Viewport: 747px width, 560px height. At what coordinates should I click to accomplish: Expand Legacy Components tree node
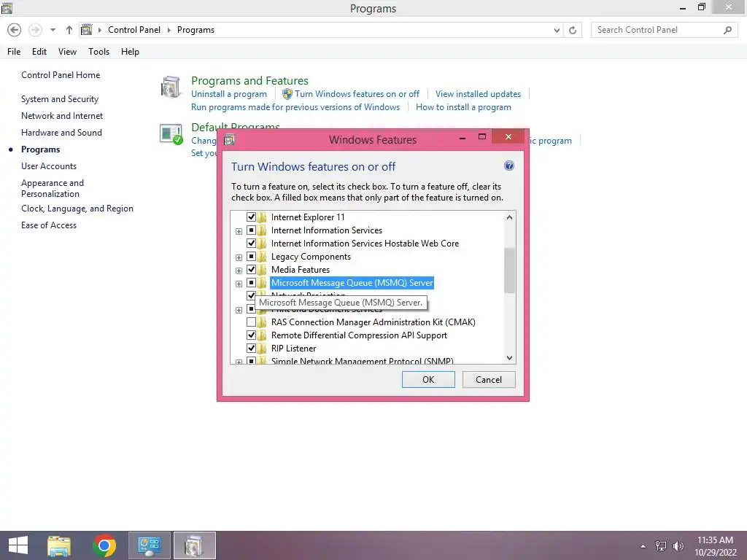click(x=239, y=257)
